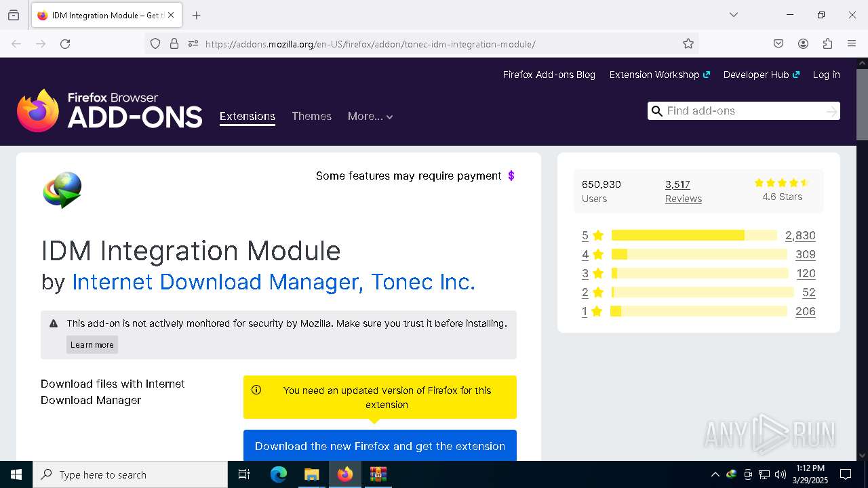Open the Firefox account icon

(803, 43)
